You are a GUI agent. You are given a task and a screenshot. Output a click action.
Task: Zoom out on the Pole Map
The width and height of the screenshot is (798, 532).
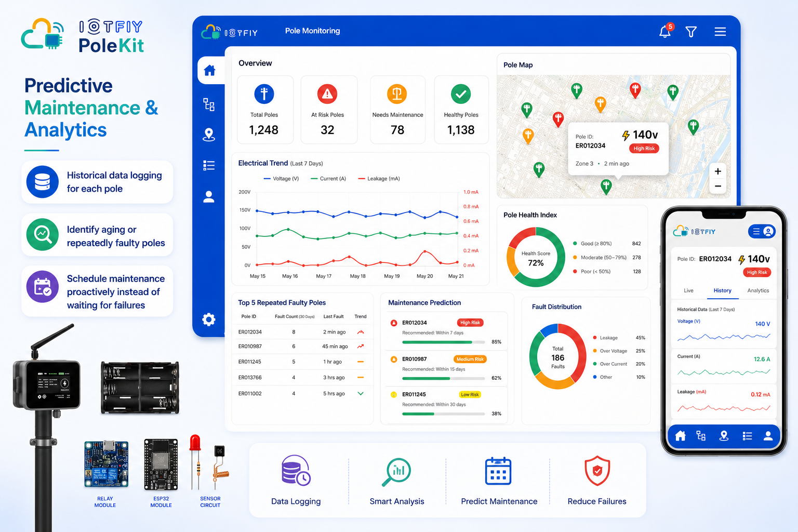pyautogui.click(x=717, y=186)
